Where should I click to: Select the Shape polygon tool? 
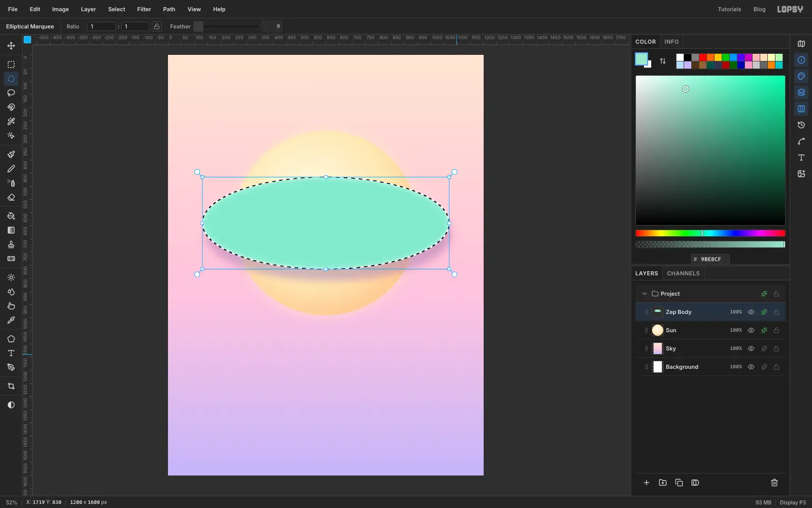[x=11, y=339]
